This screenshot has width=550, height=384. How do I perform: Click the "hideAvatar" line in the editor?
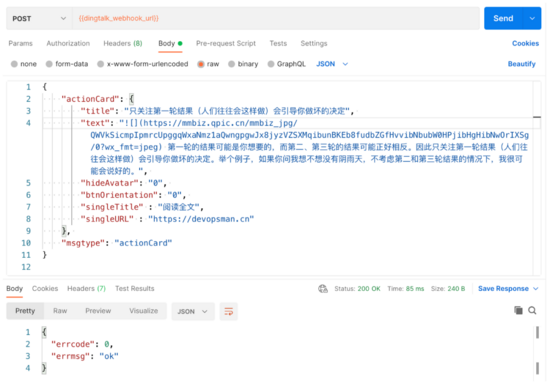tap(123, 183)
